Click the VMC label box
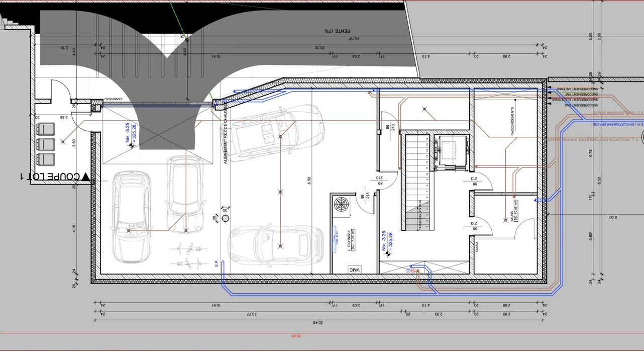The height and width of the screenshot is (352, 644). coord(355,271)
